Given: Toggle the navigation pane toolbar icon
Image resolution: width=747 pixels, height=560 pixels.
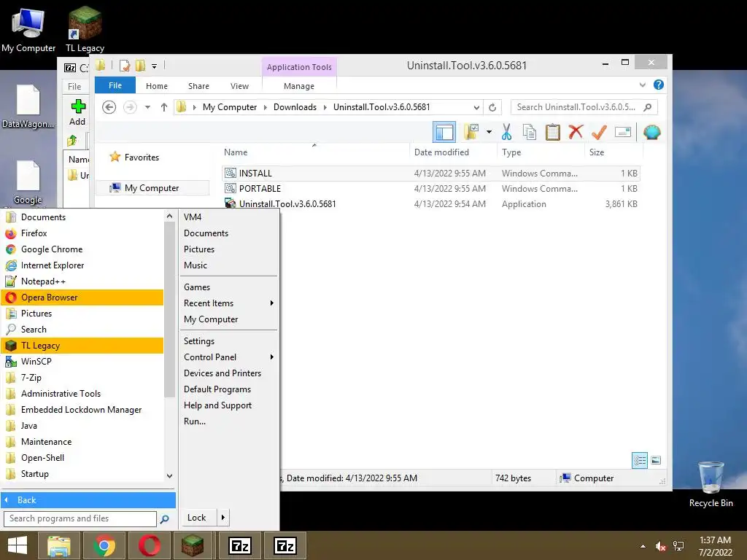Looking at the screenshot, I should 444,132.
